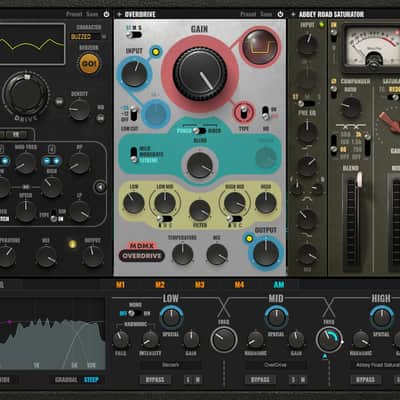Toggle the Overdrive Low Cut slope switch

[x=133, y=114]
